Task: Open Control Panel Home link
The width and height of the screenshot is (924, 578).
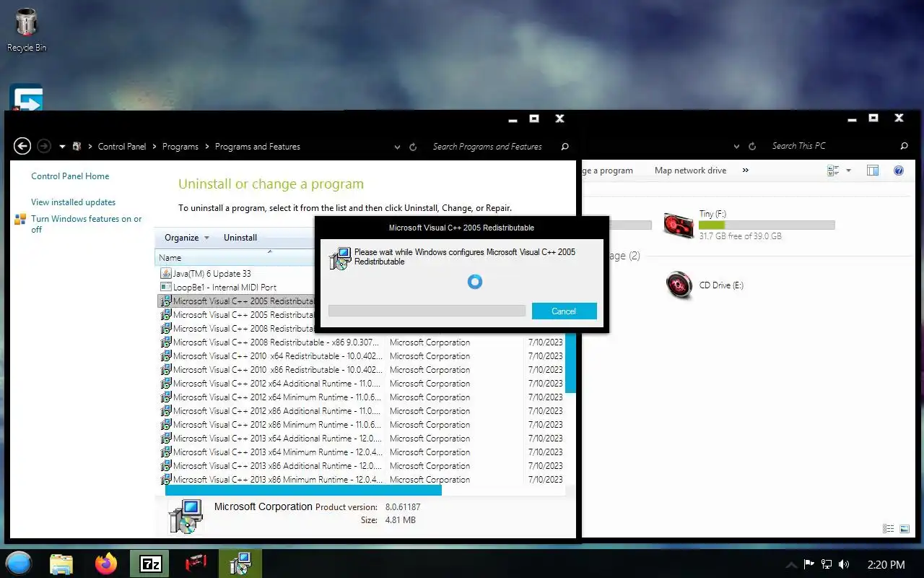Action: tap(70, 176)
